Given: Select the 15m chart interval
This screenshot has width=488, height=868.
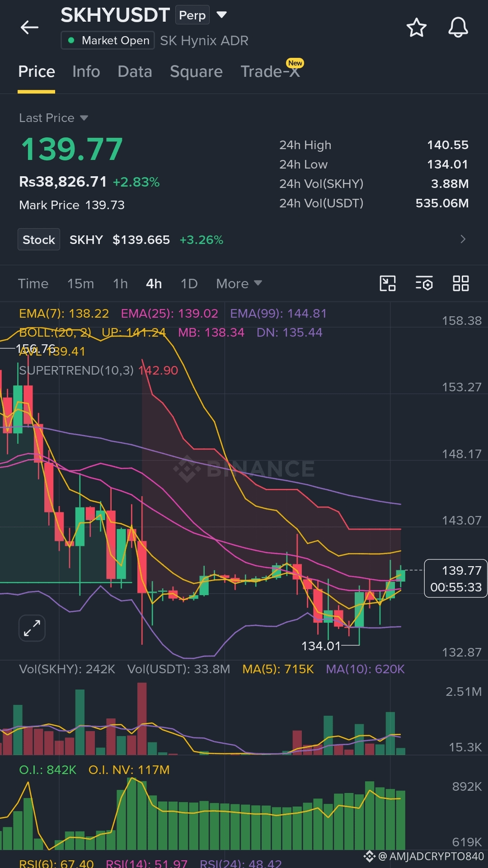Looking at the screenshot, I should 80,284.
